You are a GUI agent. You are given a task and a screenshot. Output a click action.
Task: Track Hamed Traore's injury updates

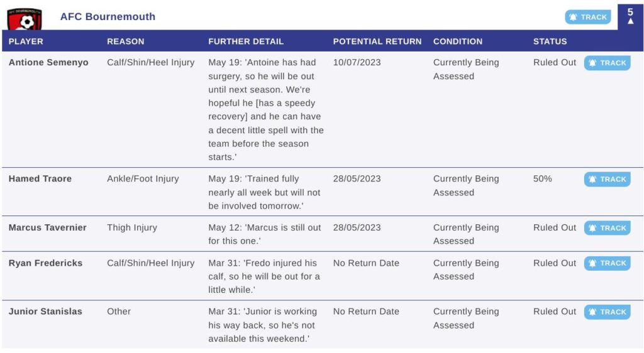[607, 179]
